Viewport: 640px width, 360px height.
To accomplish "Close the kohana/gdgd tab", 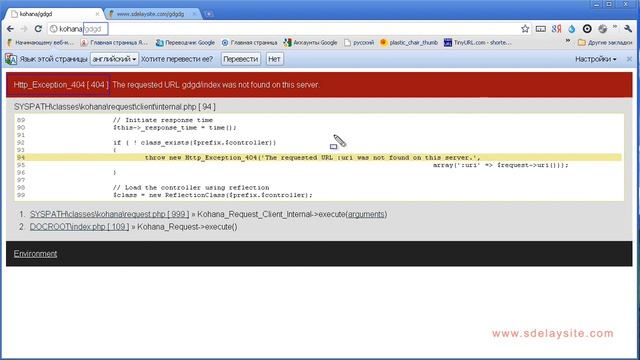I will [x=97, y=14].
